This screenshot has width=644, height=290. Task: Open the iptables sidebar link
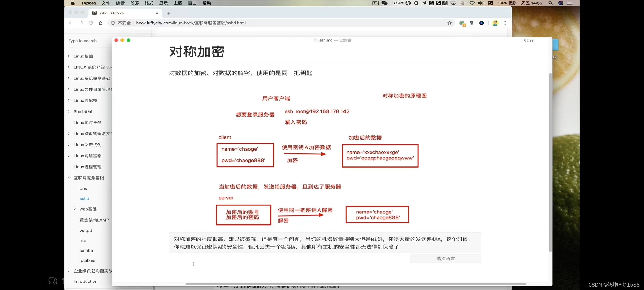tap(87, 260)
